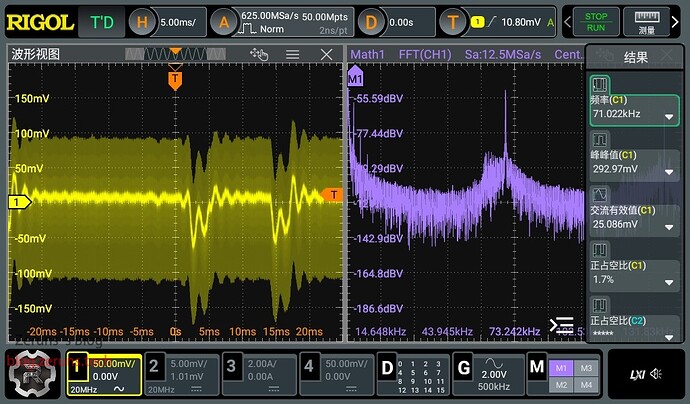690x404 pixels.
Task: Click the purple M1 math marker
Action: [x=354, y=77]
